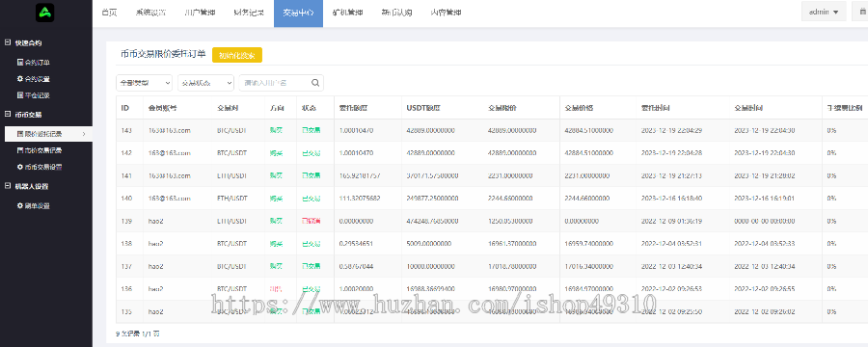Click limit price 16961.37000000
Image resolution: width=868 pixels, height=347 pixels.
pos(512,244)
